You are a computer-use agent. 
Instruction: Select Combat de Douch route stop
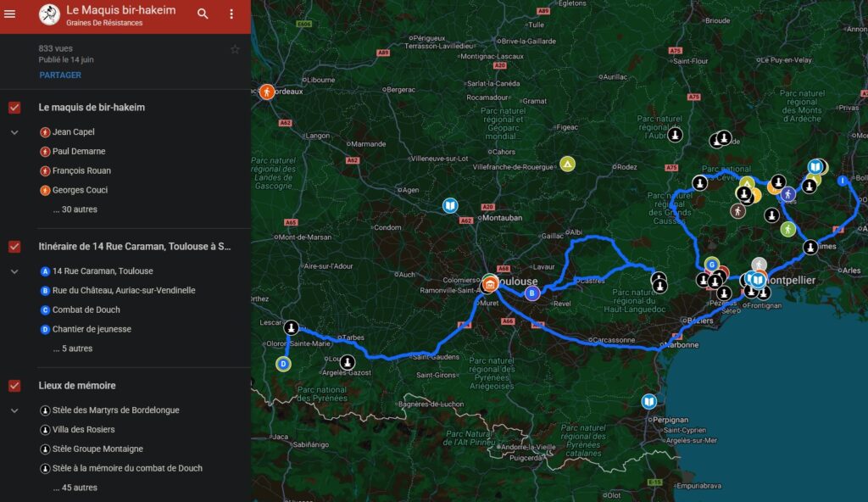86,310
